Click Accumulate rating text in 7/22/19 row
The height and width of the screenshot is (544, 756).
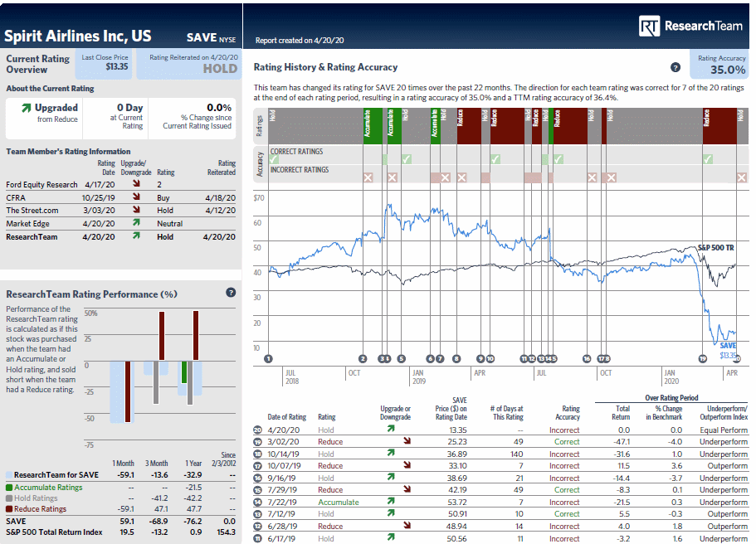click(339, 502)
